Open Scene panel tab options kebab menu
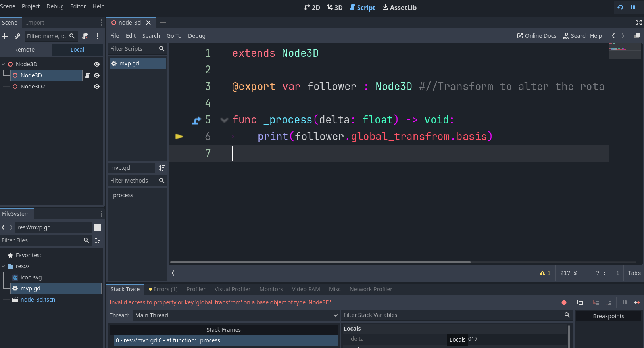The height and width of the screenshot is (348, 644). (101, 23)
